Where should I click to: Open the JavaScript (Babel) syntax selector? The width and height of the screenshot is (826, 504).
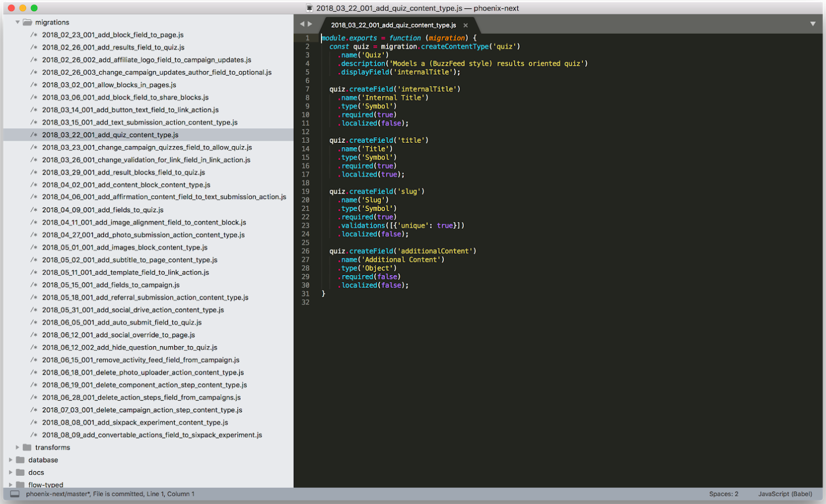pyautogui.click(x=785, y=494)
